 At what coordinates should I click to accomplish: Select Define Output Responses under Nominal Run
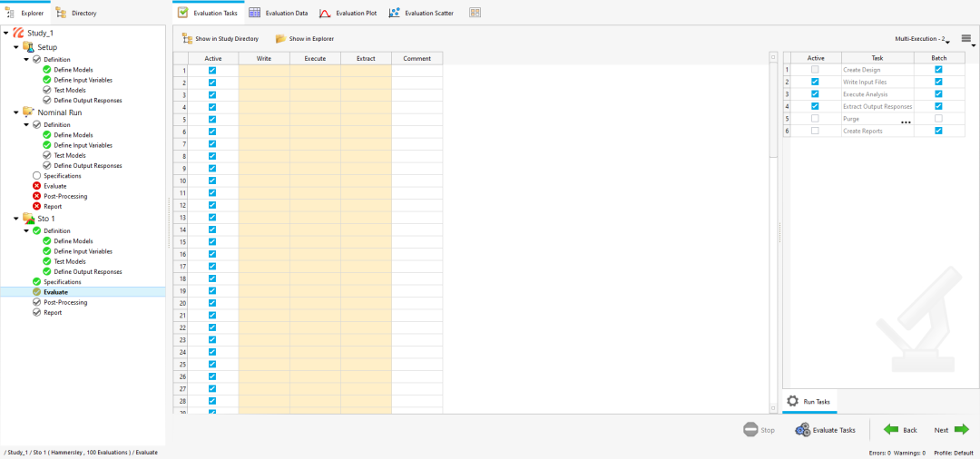coord(87,165)
